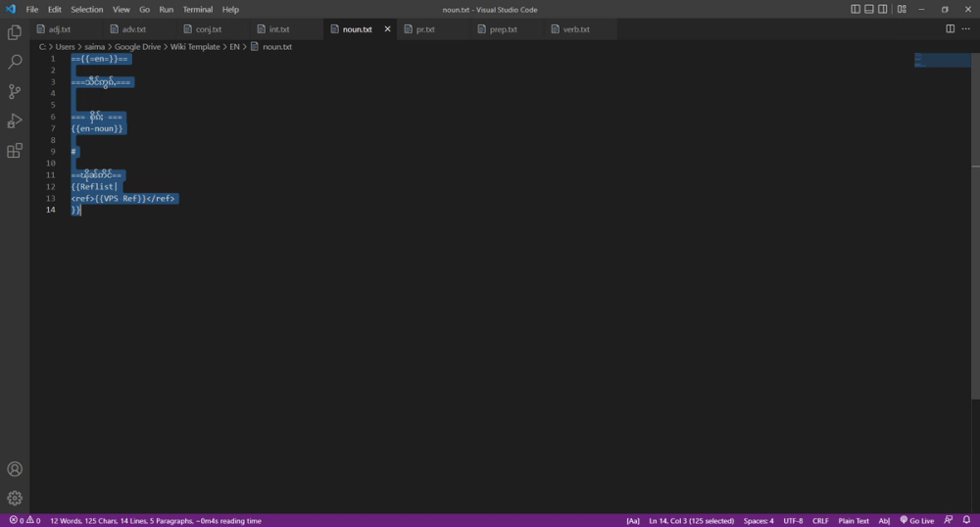Click the VS Code logo icon

[x=11, y=9]
